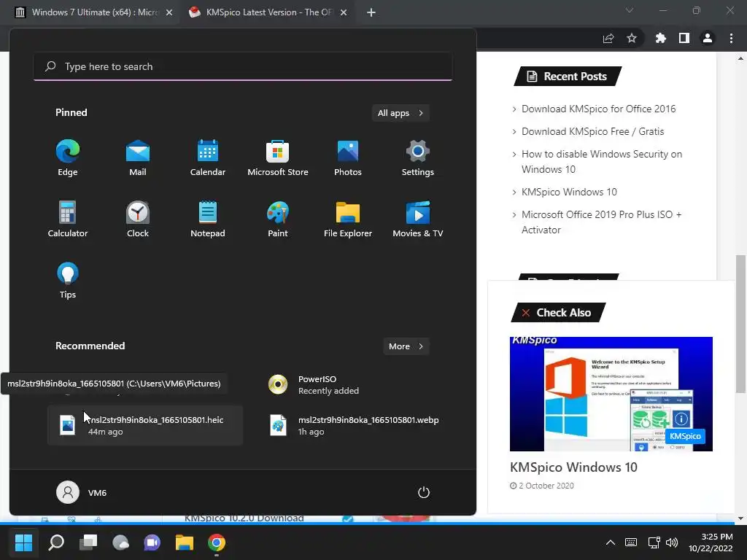Image resolution: width=747 pixels, height=560 pixels.
Task: Open taskbar Search
Action: (x=56, y=542)
